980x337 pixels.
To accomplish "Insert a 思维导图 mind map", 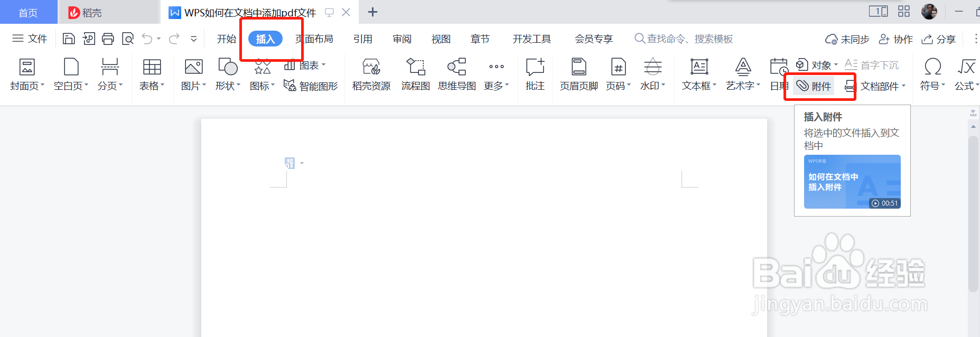I will [x=457, y=74].
